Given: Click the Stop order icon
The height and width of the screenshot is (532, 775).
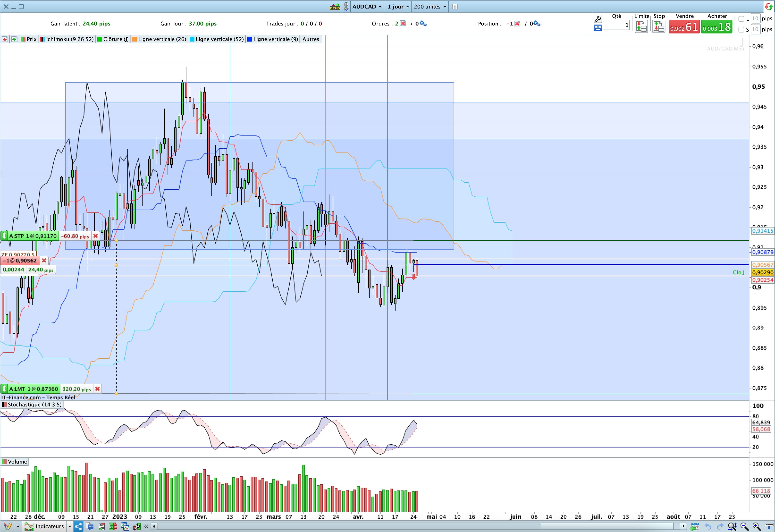Looking at the screenshot, I should (x=659, y=26).
